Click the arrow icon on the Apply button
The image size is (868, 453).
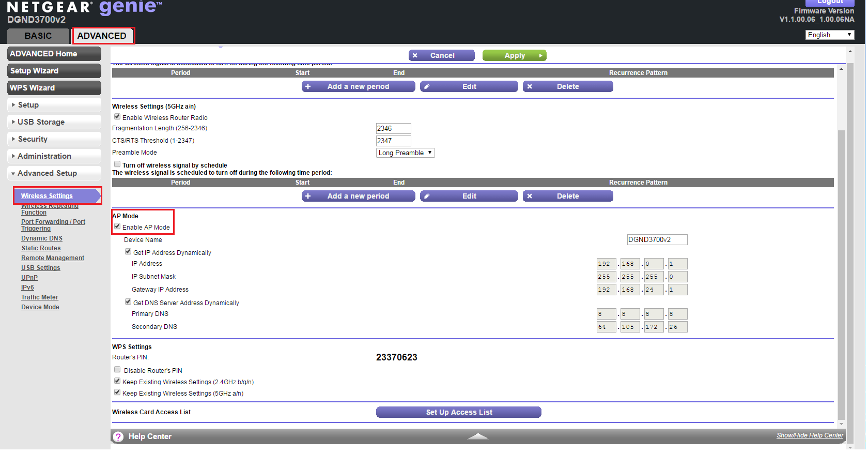(540, 56)
